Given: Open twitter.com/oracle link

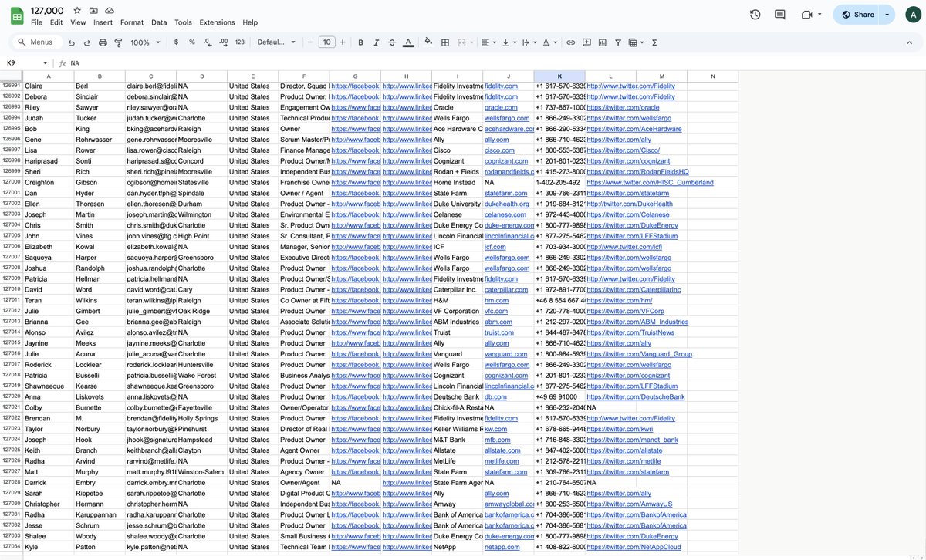Looking at the screenshot, I should [624, 107].
